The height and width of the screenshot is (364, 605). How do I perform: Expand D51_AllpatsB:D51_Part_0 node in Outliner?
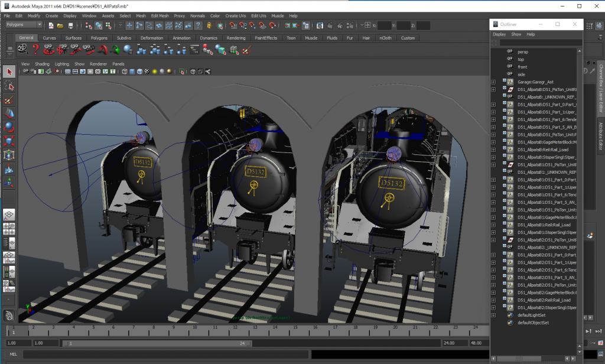coord(493,105)
